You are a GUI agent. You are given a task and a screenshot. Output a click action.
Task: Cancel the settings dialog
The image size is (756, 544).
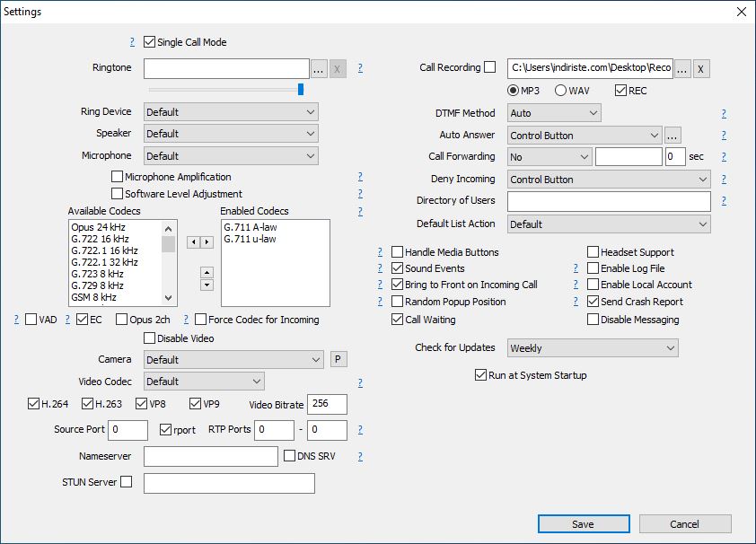pos(685,523)
